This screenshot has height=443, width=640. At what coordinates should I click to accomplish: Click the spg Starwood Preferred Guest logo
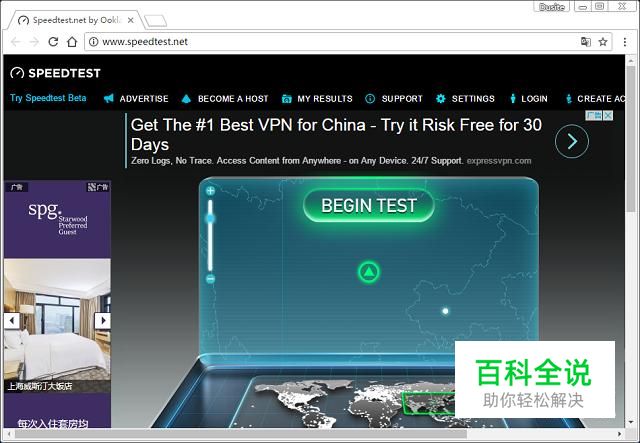click(58, 218)
